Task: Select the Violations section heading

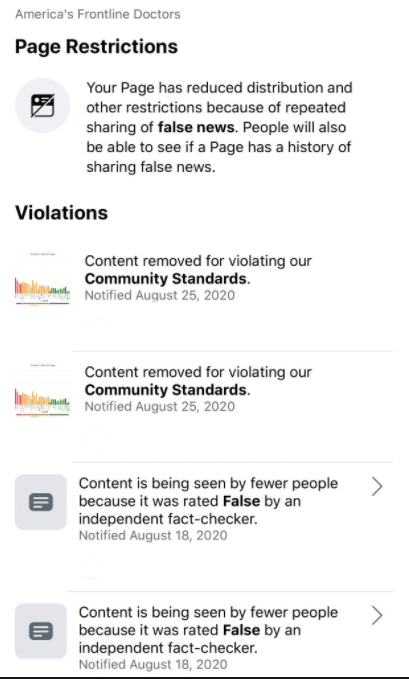Action: (62, 213)
